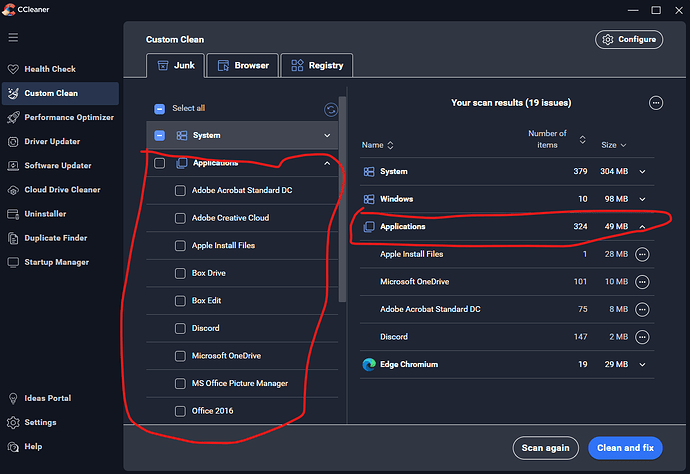
Task: Expand the System category in left list
Action: tap(326, 135)
